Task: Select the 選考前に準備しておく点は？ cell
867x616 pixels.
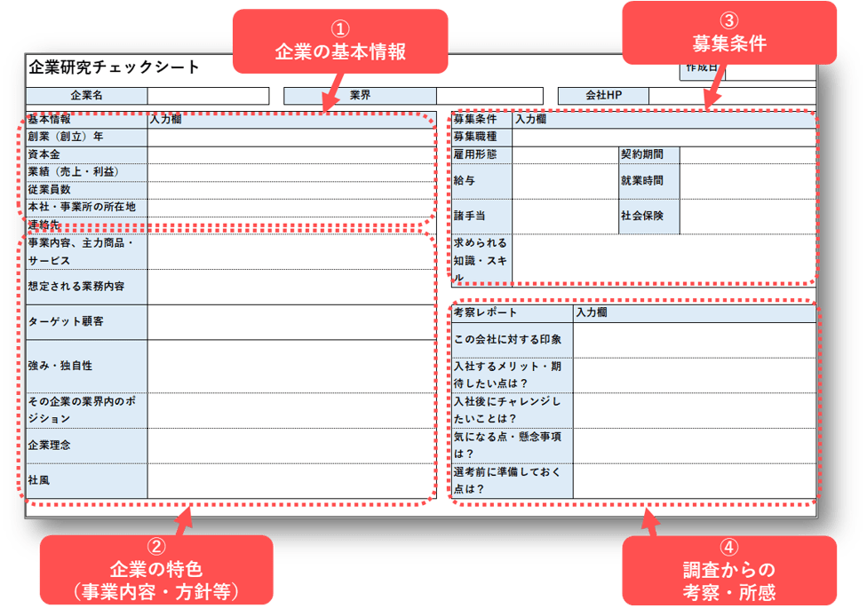Action: click(513, 481)
